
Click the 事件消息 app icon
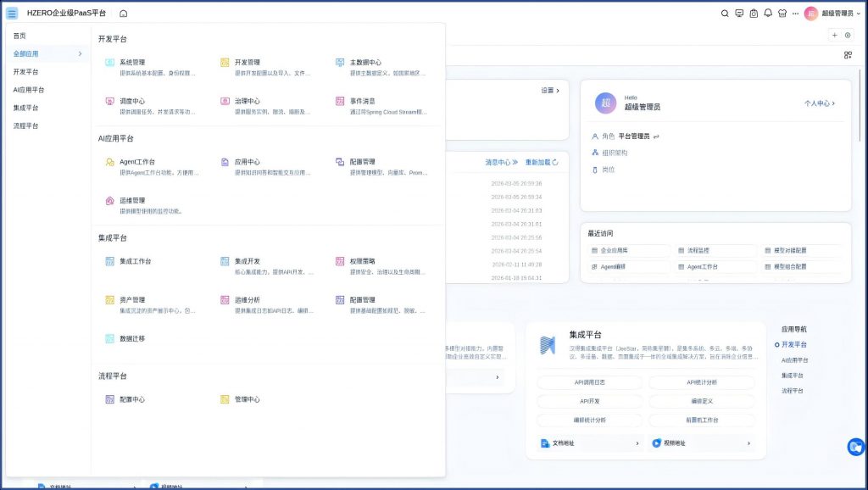pyautogui.click(x=340, y=101)
